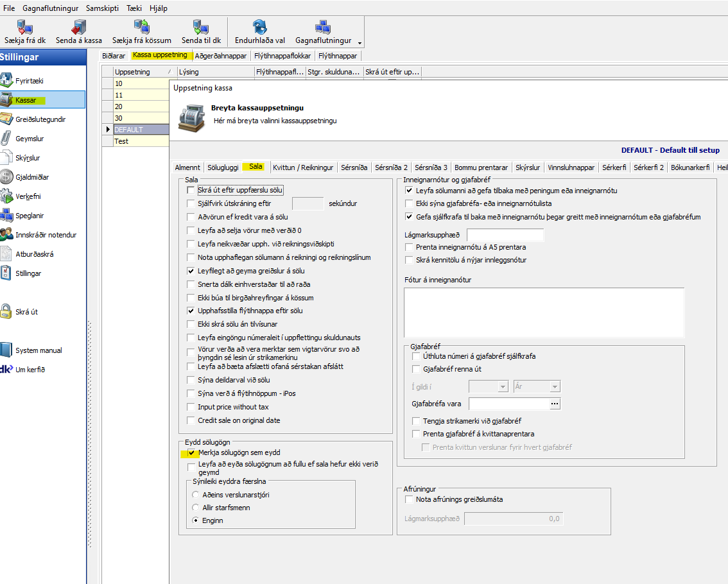Open Greiðslutegundir in the sidebar
The image size is (728, 584).
coord(40,119)
